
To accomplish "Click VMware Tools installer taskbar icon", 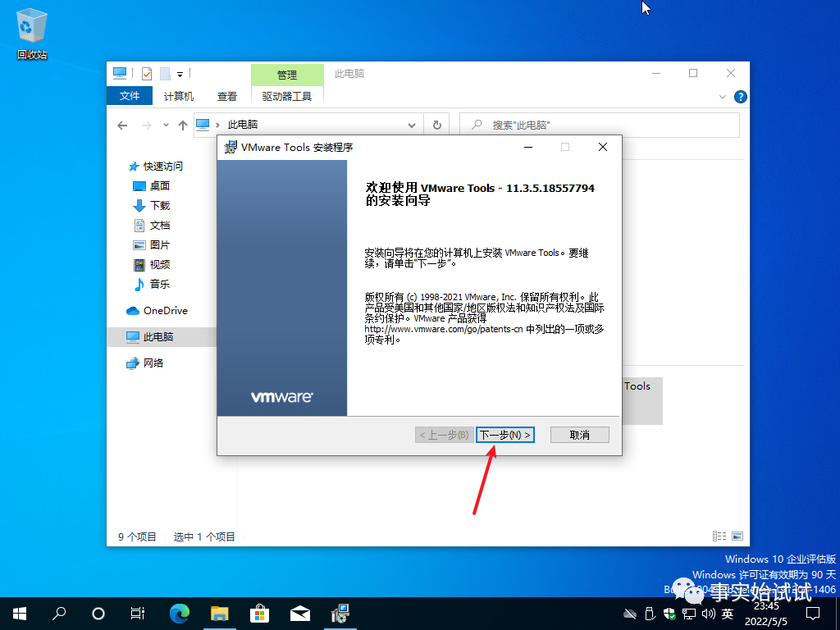I will click(340, 614).
